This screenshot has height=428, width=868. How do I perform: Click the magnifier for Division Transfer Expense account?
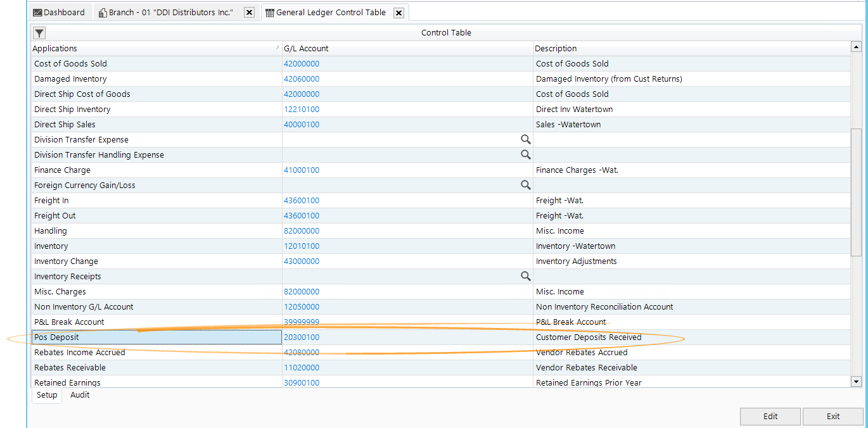pos(525,139)
